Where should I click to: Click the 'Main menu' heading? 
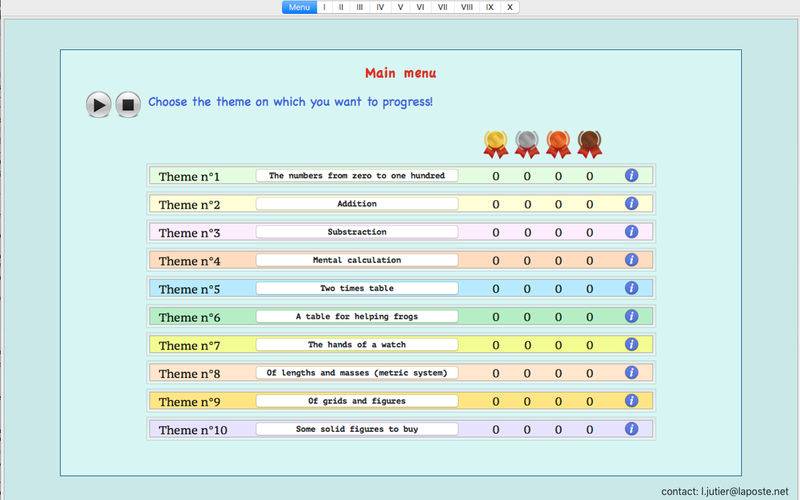tap(401, 73)
